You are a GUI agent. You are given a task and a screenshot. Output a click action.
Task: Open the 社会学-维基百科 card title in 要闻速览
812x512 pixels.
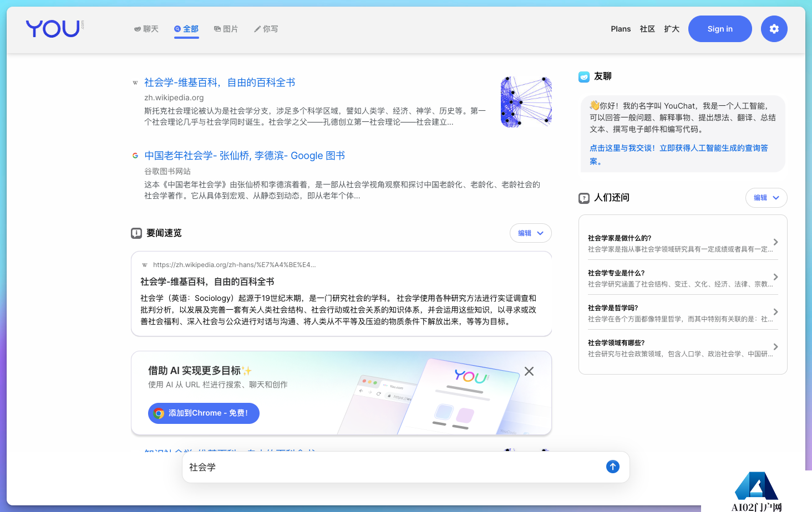tap(207, 281)
